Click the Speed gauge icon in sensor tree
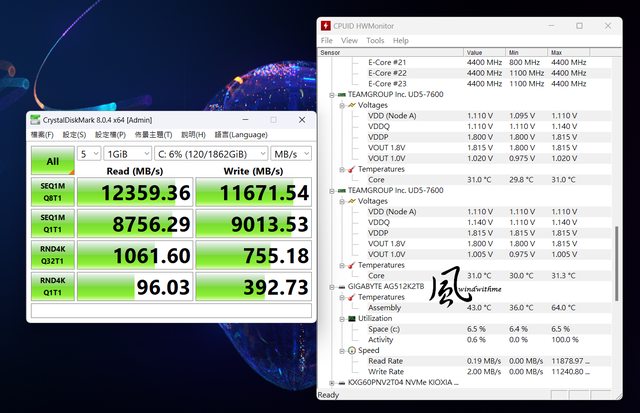 [352, 350]
